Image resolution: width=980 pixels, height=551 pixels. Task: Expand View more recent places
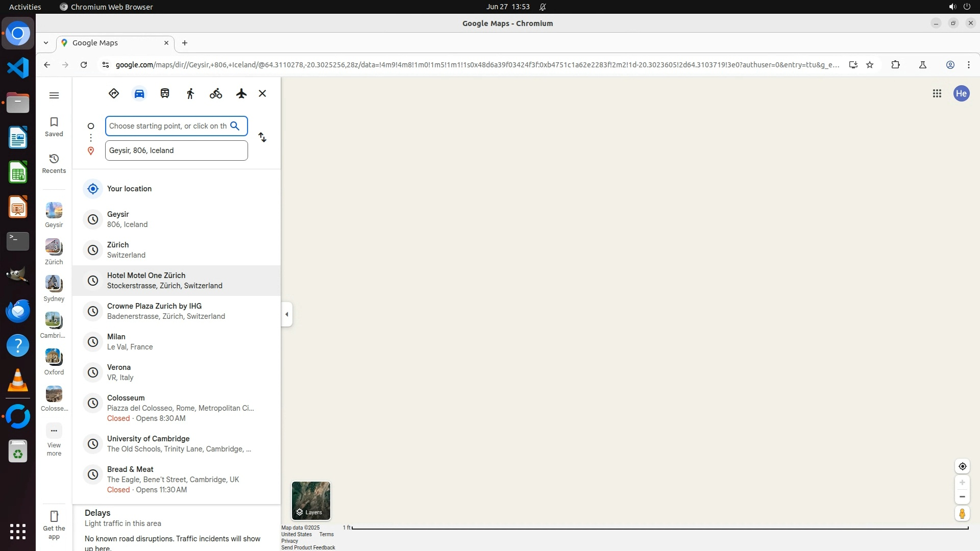pyautogui.click(x=54, y=439)
